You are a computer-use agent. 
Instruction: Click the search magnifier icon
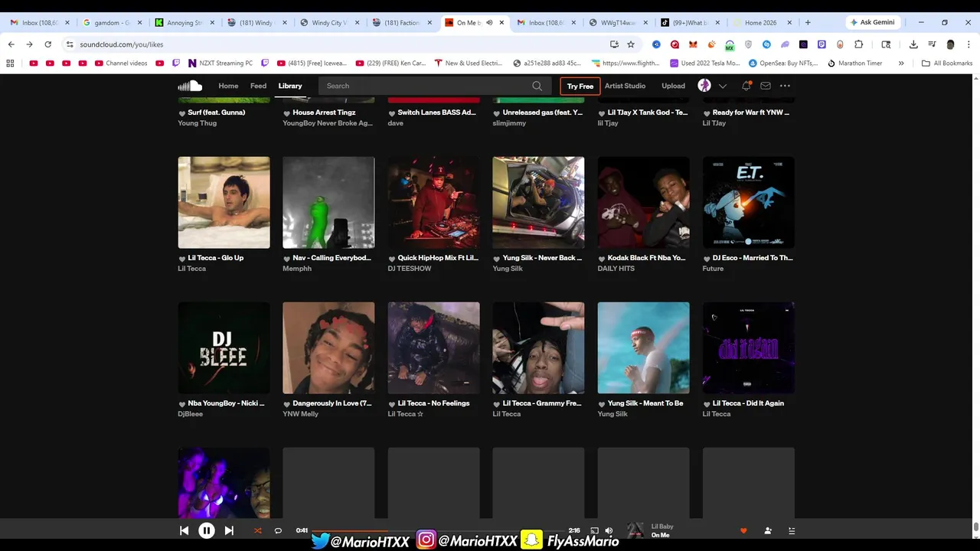click(537, 86)
